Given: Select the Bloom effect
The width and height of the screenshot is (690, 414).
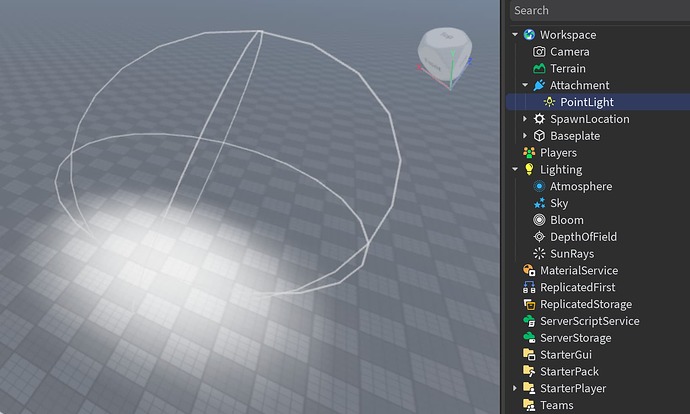Looking at the screenshot, I should pyautogui.click(x=598, y=220).
